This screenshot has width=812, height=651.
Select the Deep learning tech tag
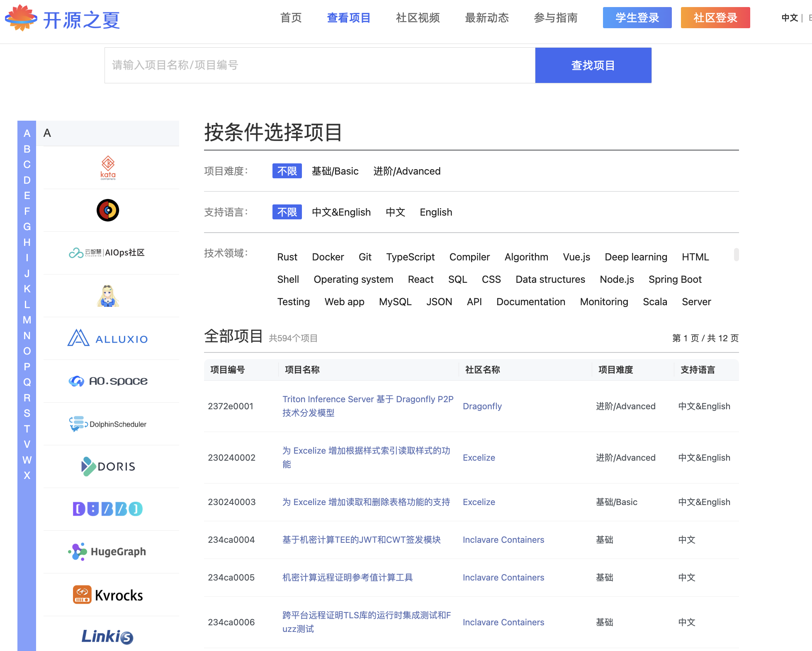(x=636, y=257)
